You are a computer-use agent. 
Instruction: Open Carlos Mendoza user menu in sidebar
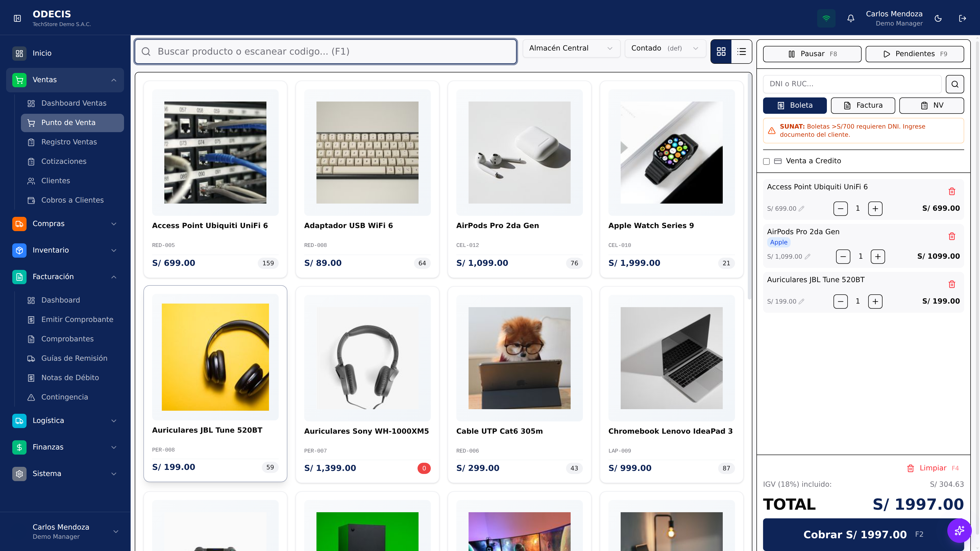65,531
